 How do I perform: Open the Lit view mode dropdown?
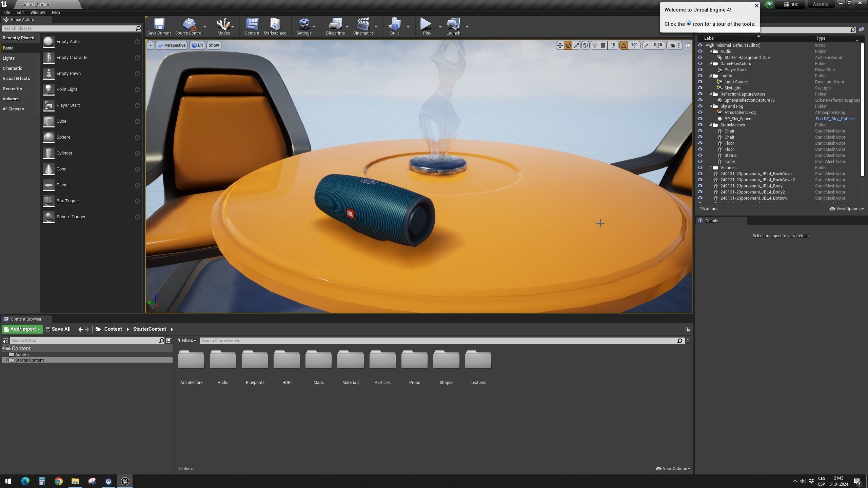click(197, 45)
